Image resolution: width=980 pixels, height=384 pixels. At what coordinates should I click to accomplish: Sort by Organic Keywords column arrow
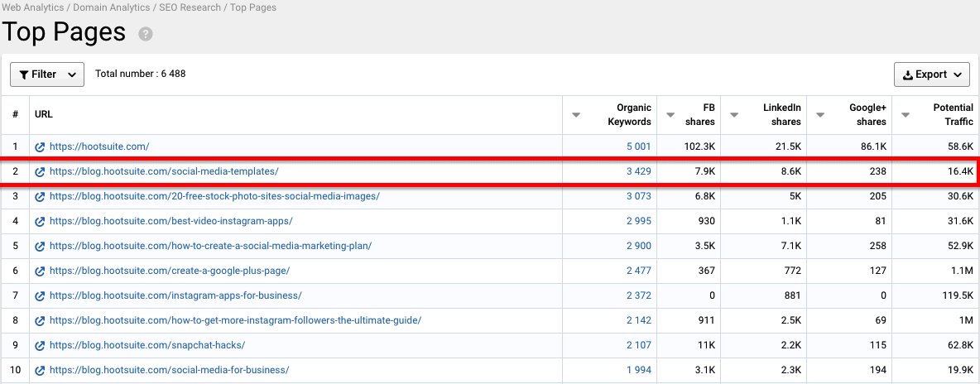[x=576, y=115]
